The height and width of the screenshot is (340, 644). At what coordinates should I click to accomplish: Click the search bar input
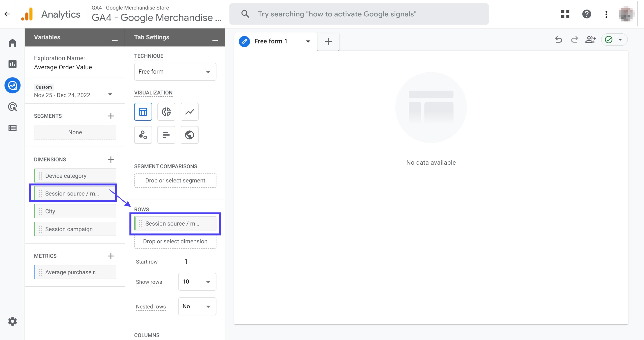359,14
